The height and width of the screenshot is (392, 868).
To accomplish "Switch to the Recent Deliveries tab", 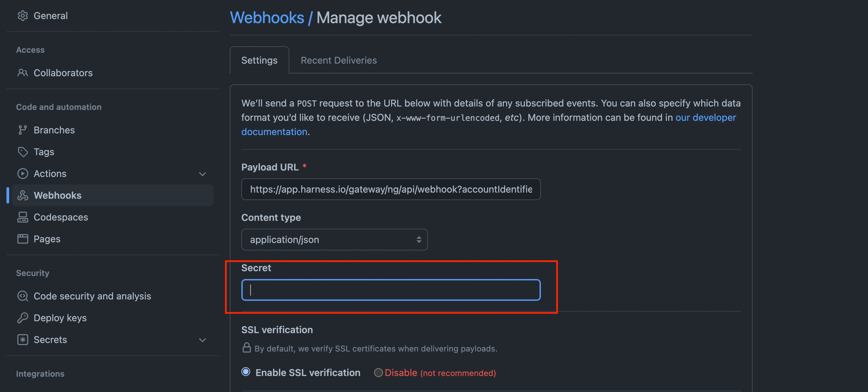I will coord(338,60).
